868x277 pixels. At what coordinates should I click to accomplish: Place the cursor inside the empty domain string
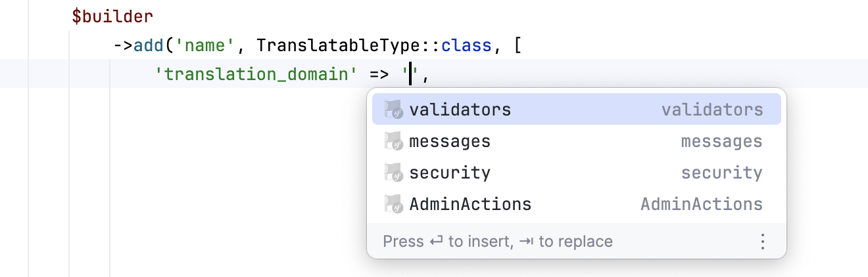411,74
